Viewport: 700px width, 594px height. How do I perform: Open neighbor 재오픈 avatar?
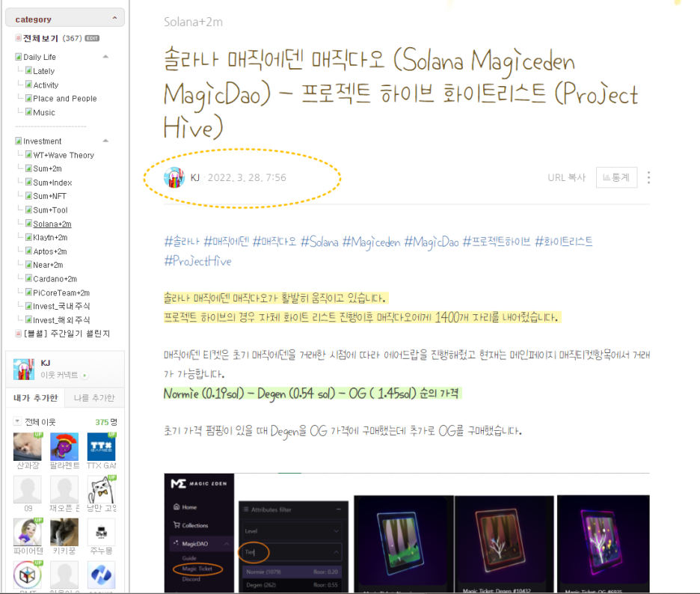tap(64, 489)
